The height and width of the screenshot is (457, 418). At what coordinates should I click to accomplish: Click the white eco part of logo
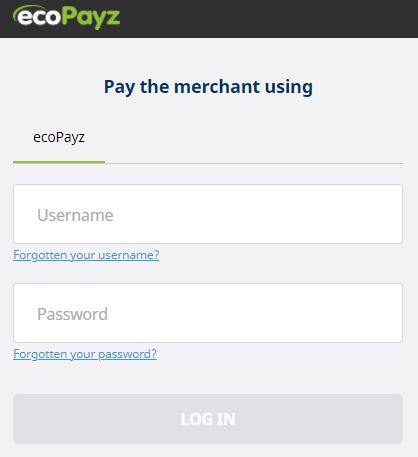[x=39, y=17]
